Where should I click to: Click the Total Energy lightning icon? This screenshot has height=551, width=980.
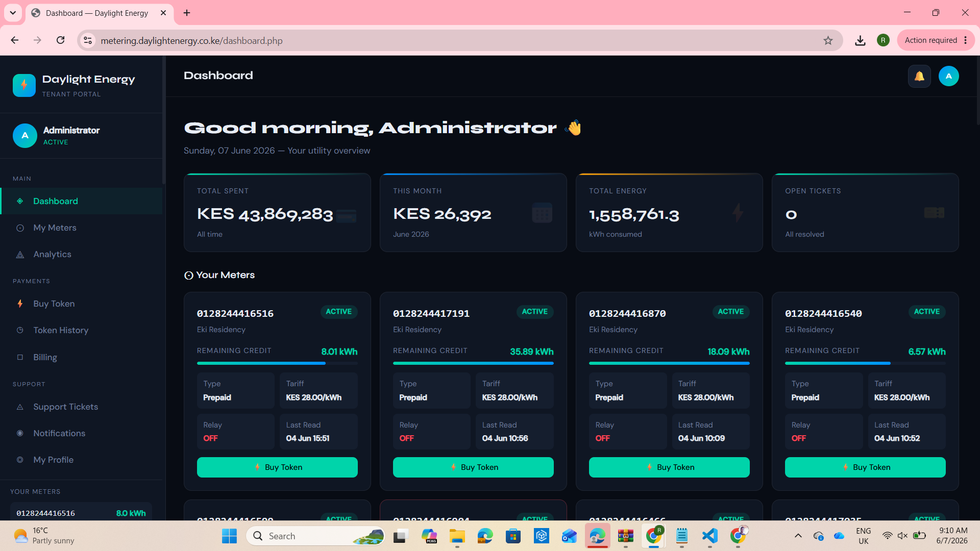738,213
